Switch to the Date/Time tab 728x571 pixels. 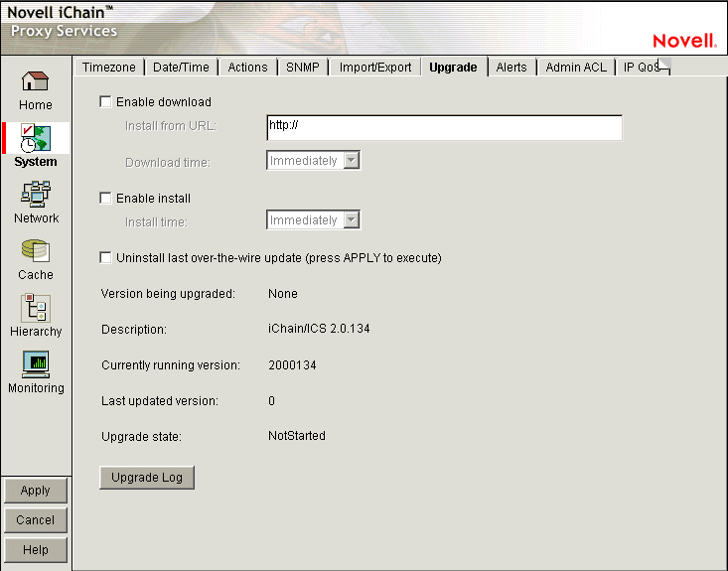[x=181, y=68]
